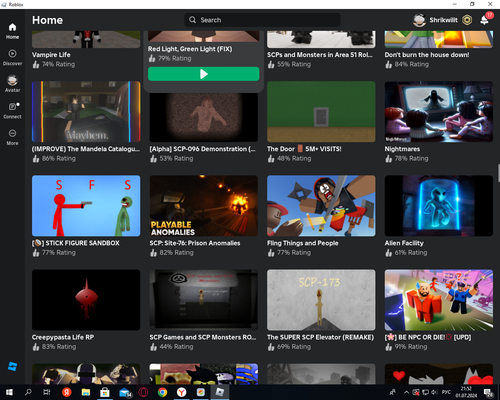Click the Home page heading

pyautogui.click(x=47, y=20)
